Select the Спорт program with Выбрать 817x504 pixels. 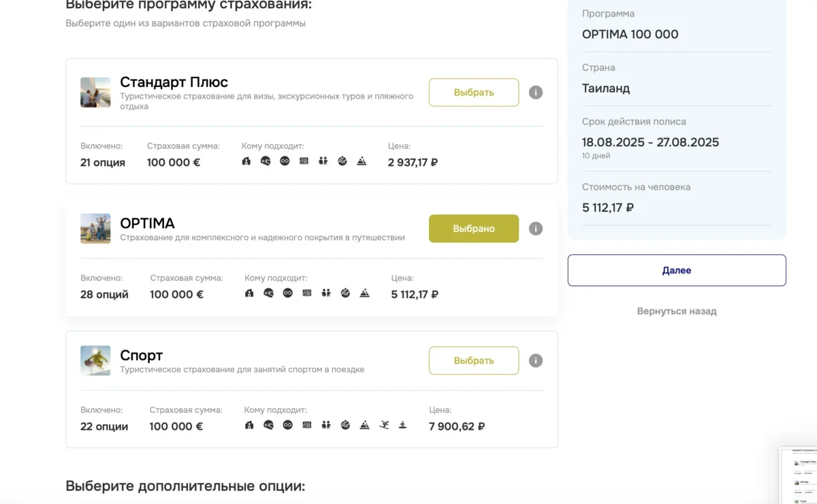474,360
